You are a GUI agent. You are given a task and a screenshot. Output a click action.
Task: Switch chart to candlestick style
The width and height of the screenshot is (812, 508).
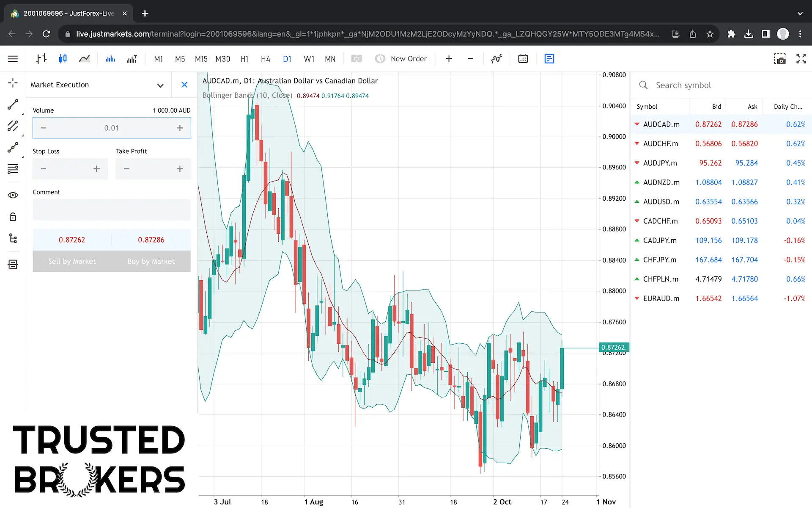(63, 58)
